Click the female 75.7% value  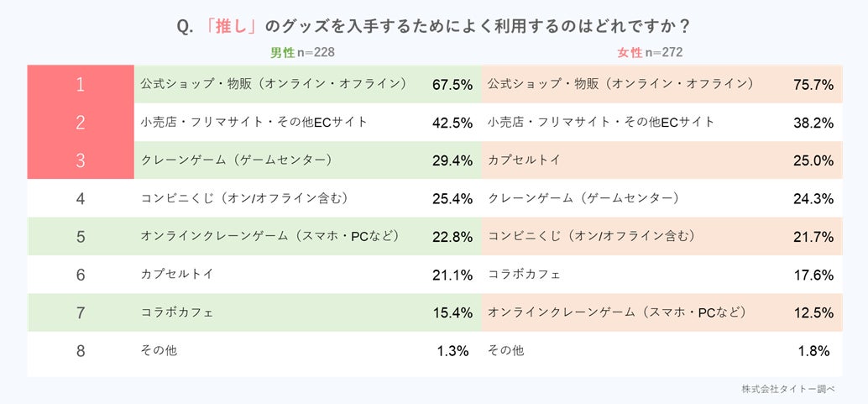point(813,85)
